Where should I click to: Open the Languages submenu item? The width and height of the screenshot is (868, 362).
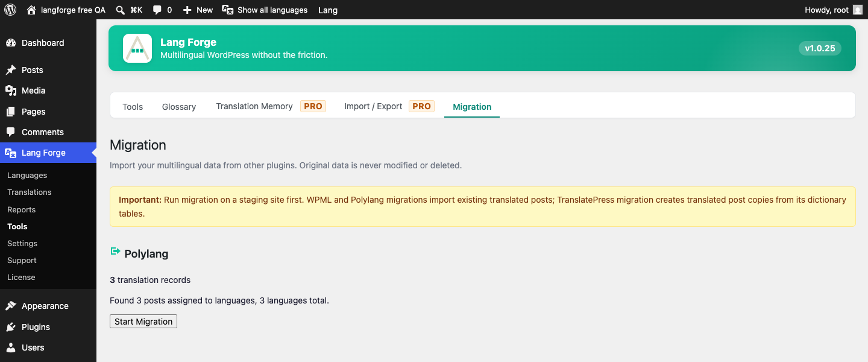[27, 176]
